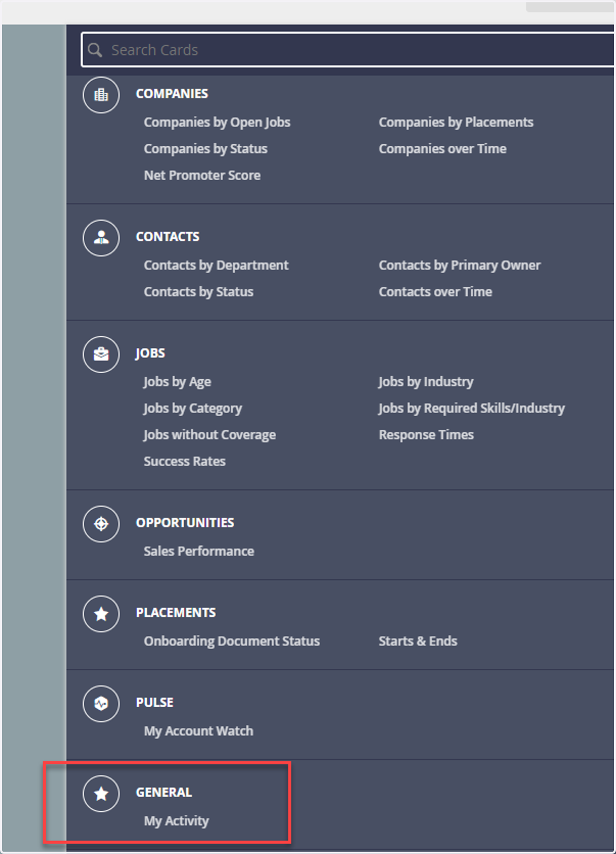Choose Contacts by Department card
This screenshot has height=854, width=616.
tap(216, 265)
